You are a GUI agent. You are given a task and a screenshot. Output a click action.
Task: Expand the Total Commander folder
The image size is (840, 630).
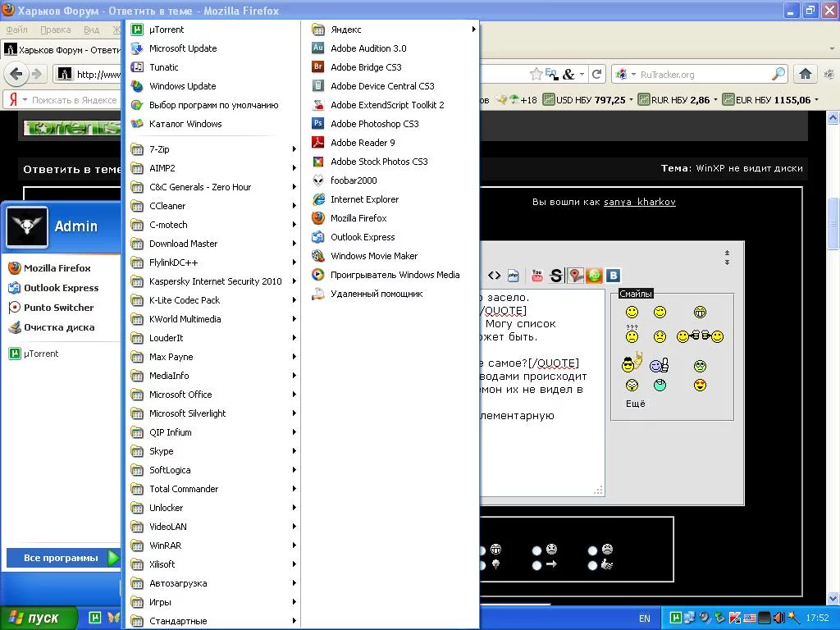(x=212, y=489)
